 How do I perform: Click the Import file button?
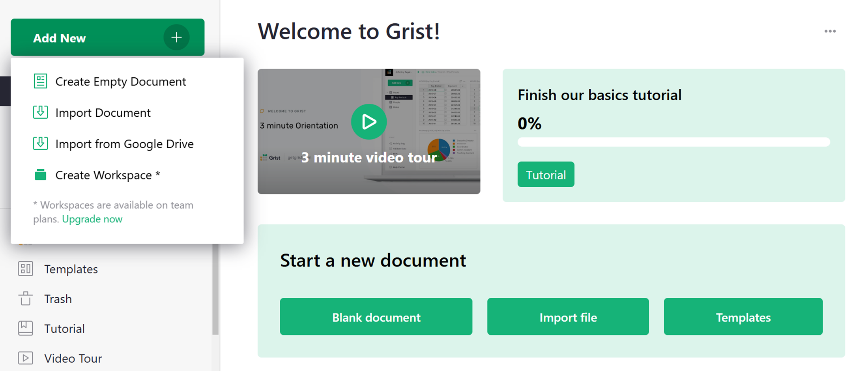[x=568, y=317]
